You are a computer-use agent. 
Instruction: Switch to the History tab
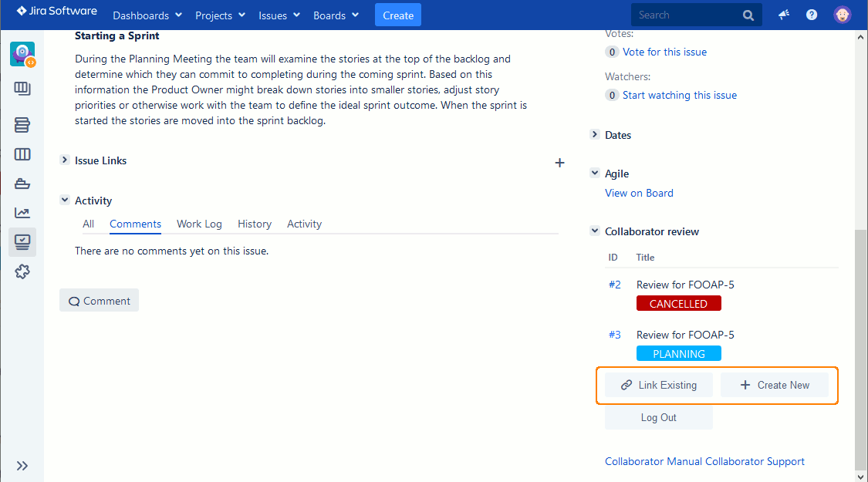point(255,224)
